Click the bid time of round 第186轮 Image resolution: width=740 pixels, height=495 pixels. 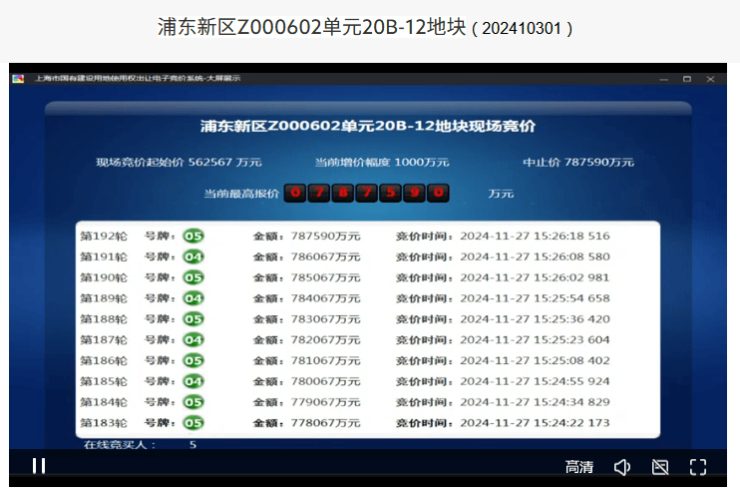[x=533, y=360]
